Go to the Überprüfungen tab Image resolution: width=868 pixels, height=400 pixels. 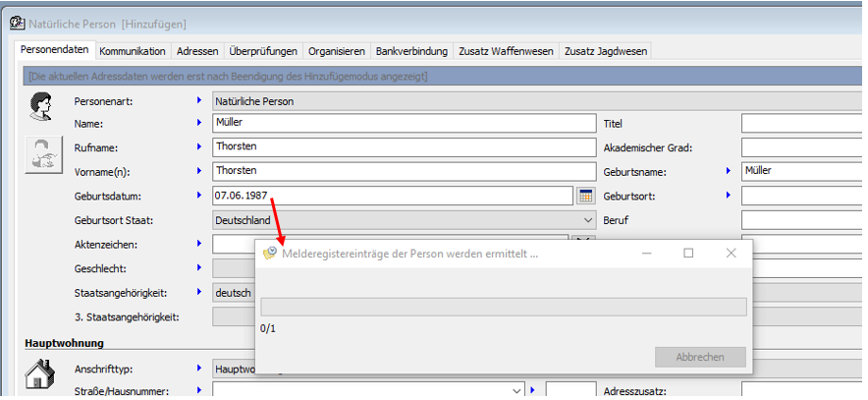(x=264, y=51)
